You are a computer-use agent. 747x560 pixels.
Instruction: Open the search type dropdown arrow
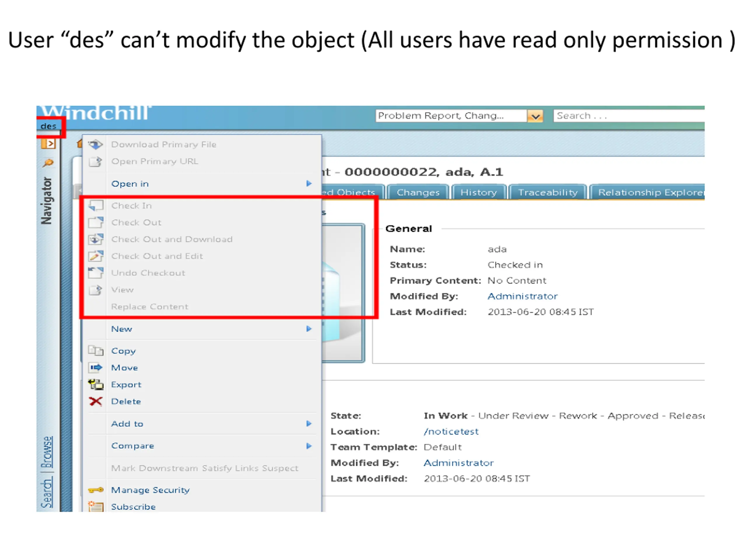535,116
